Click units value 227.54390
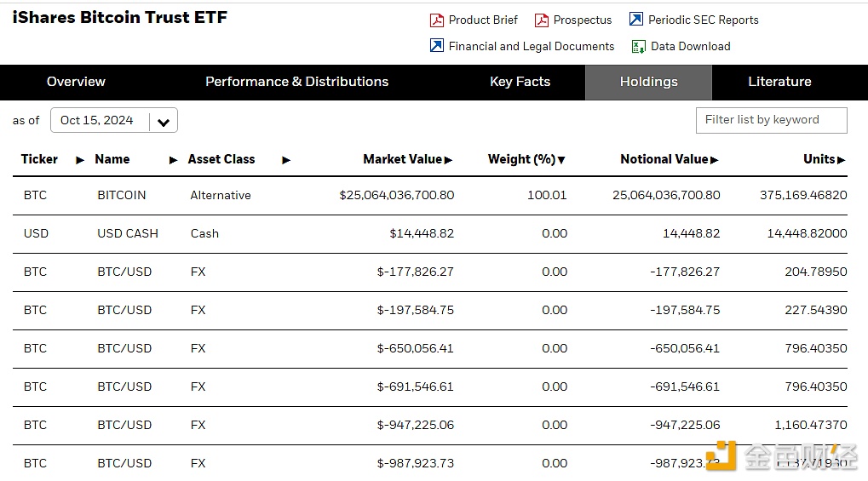 (816, 310)
